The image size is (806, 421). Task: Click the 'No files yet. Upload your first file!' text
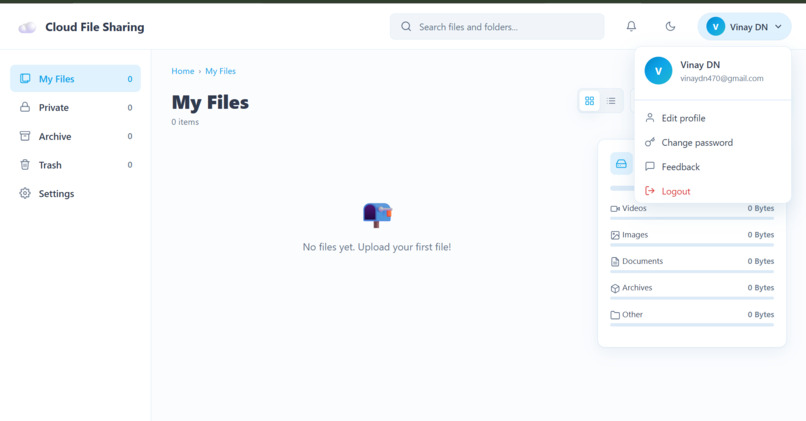(x=377, y=247)
